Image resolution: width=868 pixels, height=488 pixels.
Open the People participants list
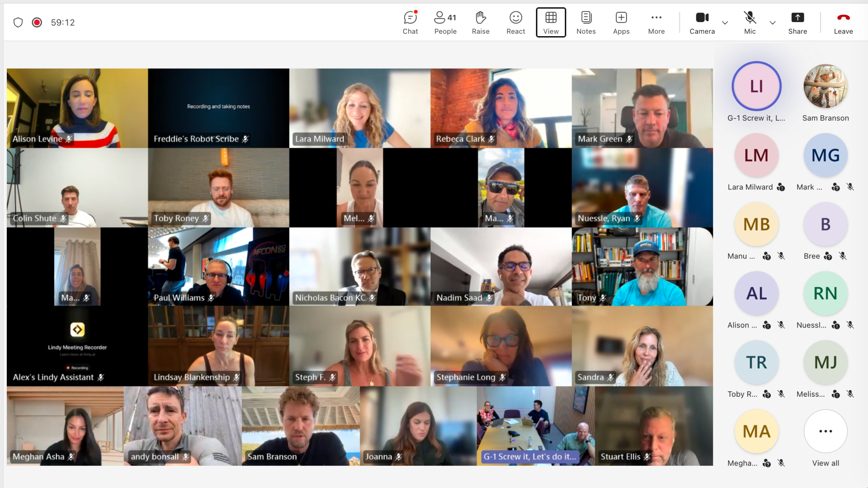pyautogui.click(x=445, y=23)
